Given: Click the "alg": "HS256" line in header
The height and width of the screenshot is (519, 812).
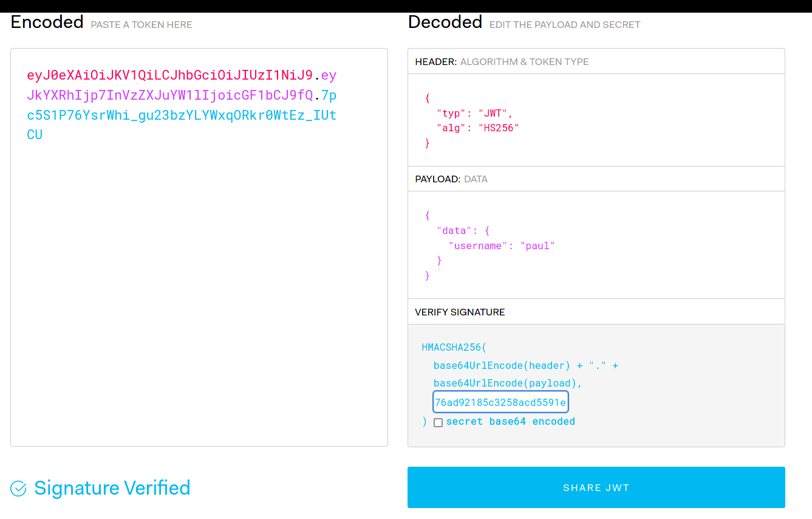Looking at the screenshot, I should (x=477, y=128).
